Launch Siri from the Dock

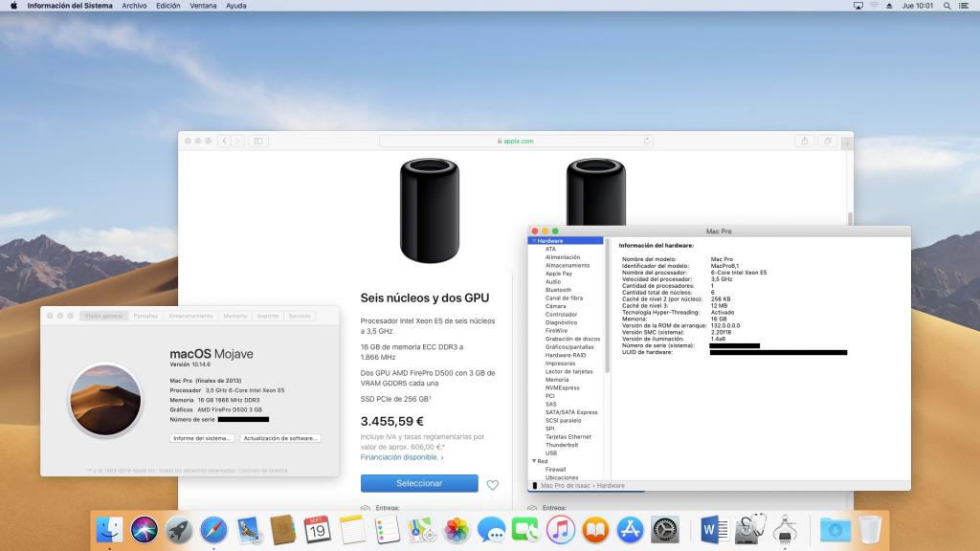pos(145,530)
